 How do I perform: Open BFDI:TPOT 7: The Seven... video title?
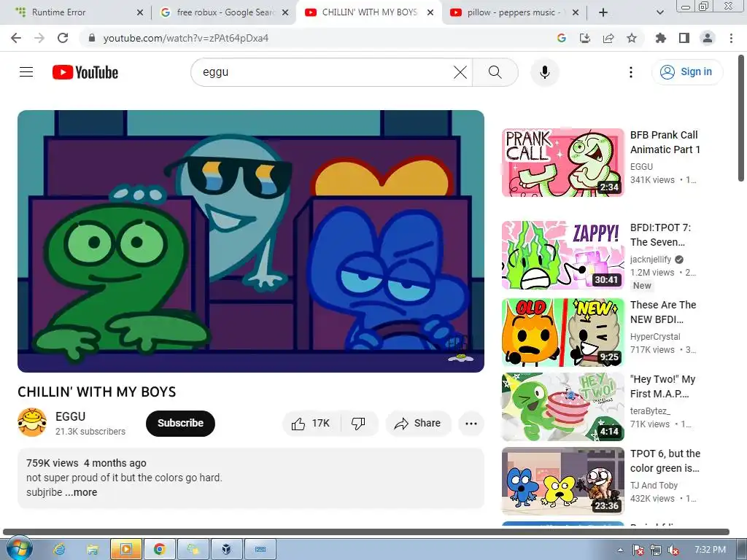click(660, 235)
